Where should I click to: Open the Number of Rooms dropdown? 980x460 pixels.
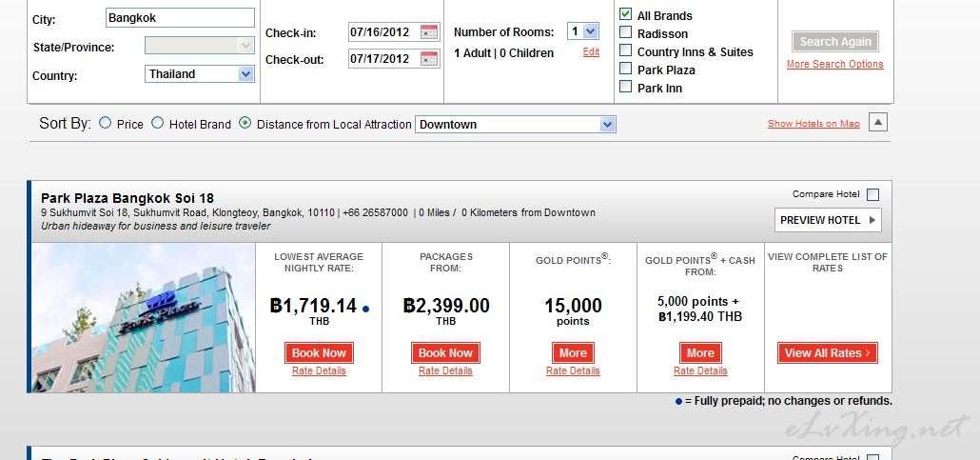(582, 30)
